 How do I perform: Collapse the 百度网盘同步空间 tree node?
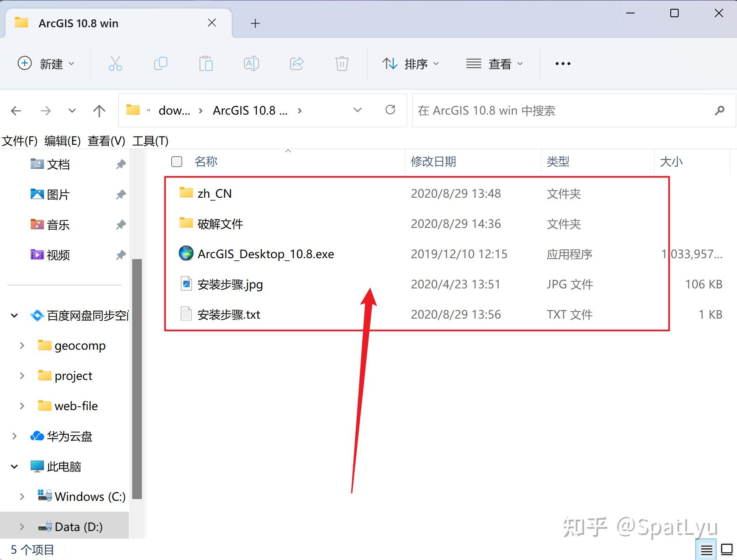coord(14,315)
